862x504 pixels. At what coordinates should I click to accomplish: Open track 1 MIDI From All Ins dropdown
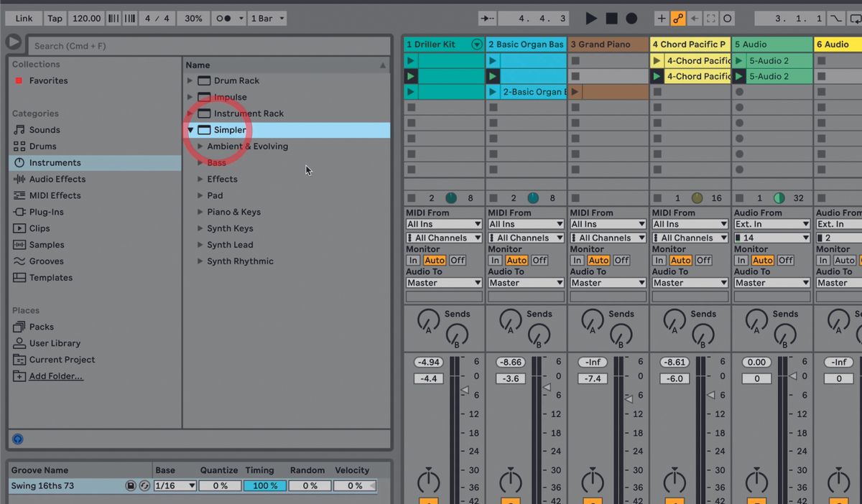coord(444,225)
